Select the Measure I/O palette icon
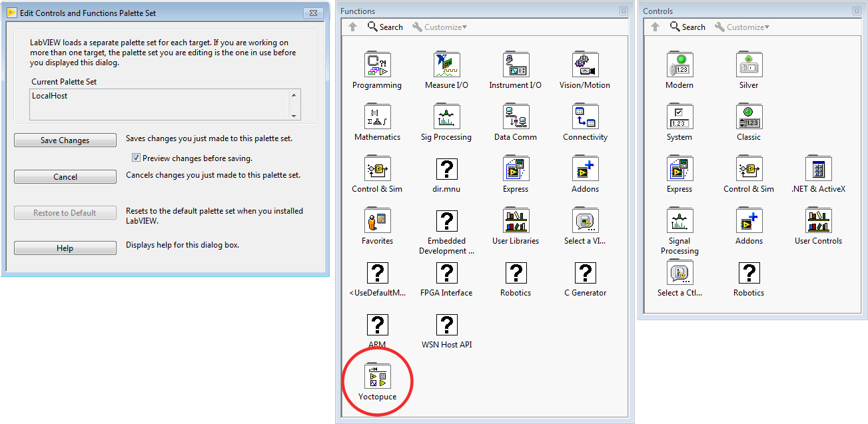Screen dimensions: 868x424 pos(446,65)
